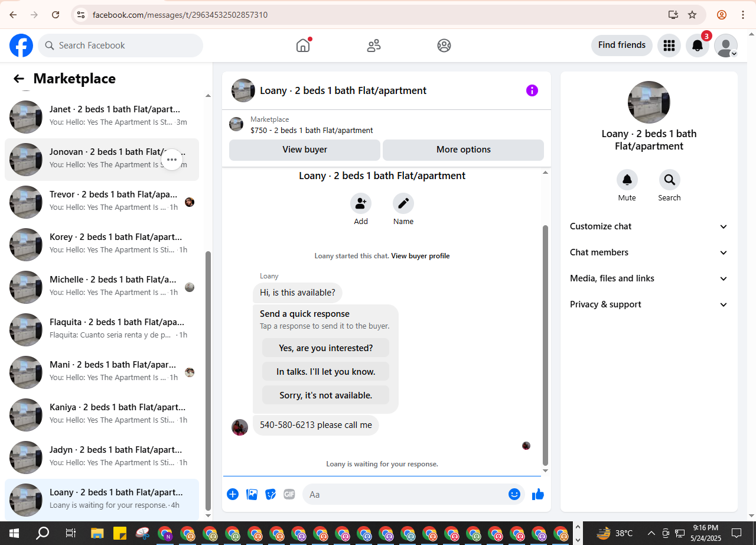Add people to the chat
Screen dimensions: 756x545
tap(361, 204)
